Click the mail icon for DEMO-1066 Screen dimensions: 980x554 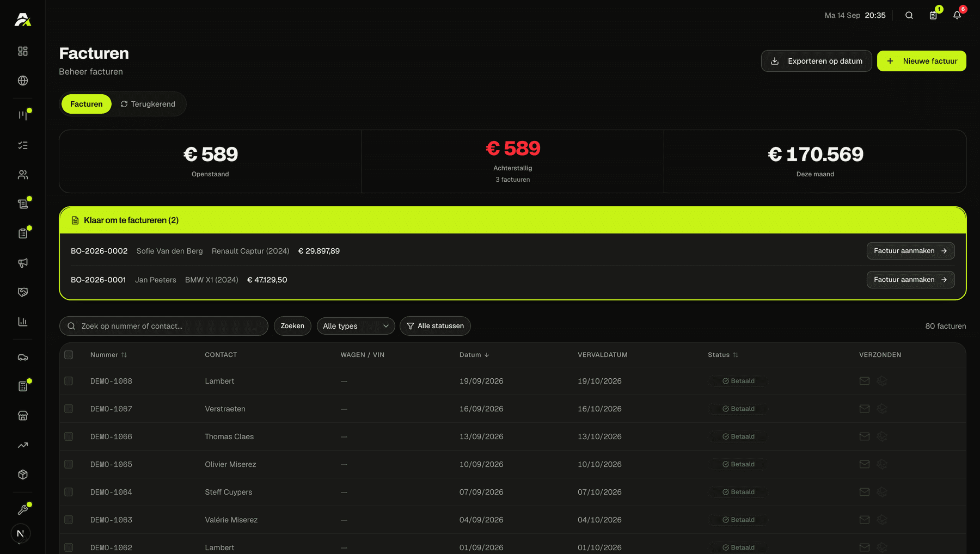click(865, 436)
